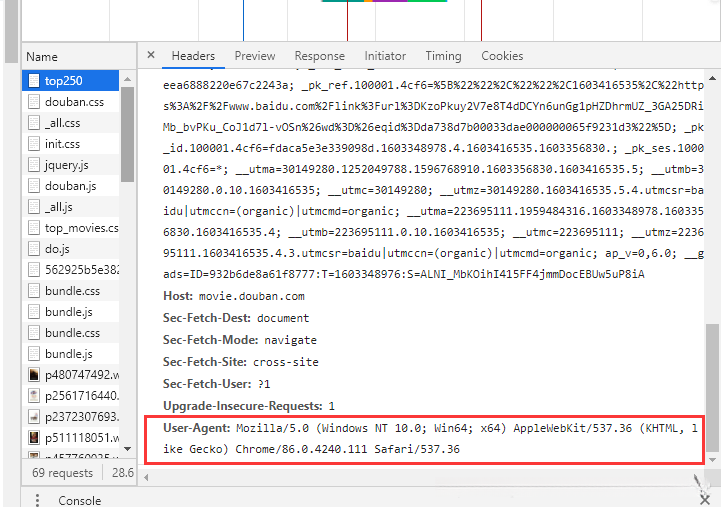This screenshot has height=507, width=721.
Task: Click the thumbnail icon beside p2561716440
Action: [34, 396]
